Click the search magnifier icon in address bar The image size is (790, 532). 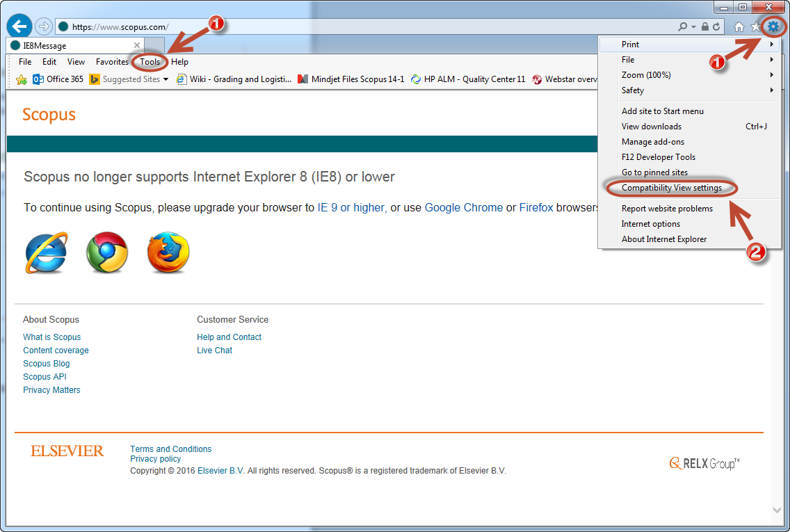(x=683, y=26)
